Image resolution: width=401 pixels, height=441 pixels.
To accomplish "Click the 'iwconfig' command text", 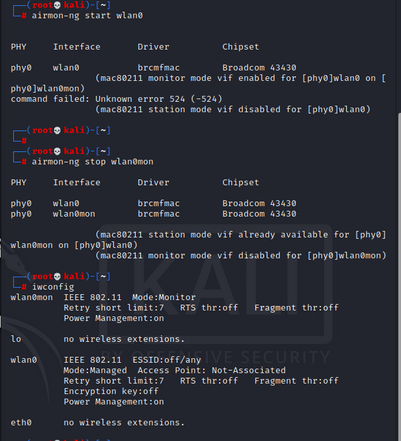I will (53, 287).
